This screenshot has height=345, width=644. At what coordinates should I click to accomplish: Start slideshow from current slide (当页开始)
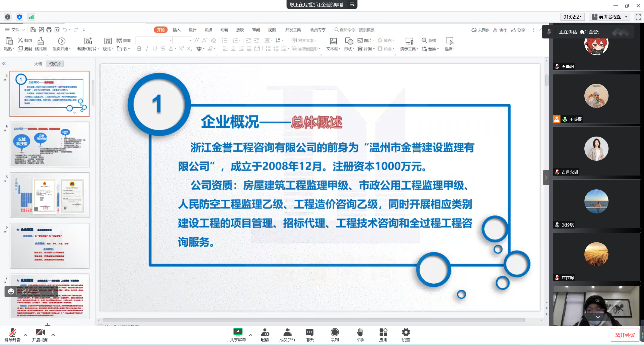click(x=62, y=44)
